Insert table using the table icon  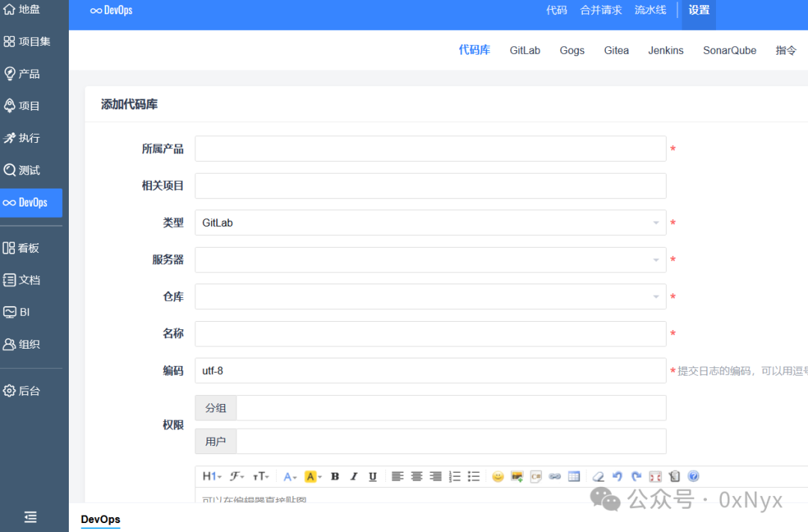[x=574, y=477]
